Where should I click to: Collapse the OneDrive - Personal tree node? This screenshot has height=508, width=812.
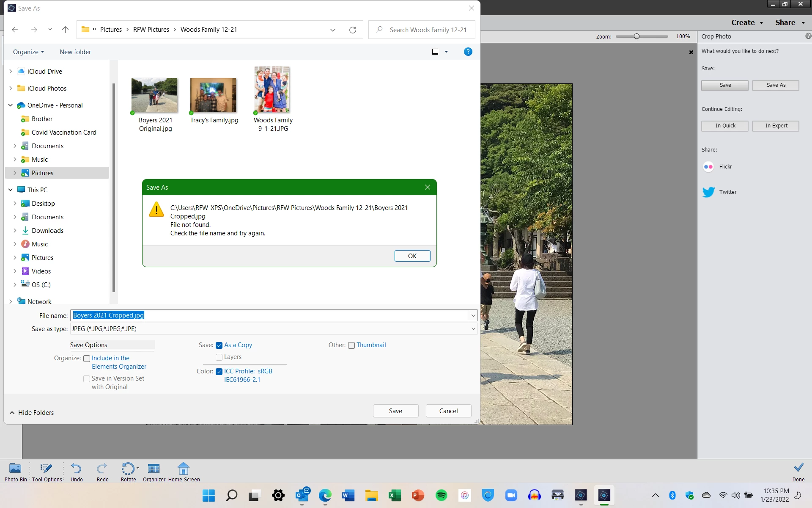click(11, 105)
